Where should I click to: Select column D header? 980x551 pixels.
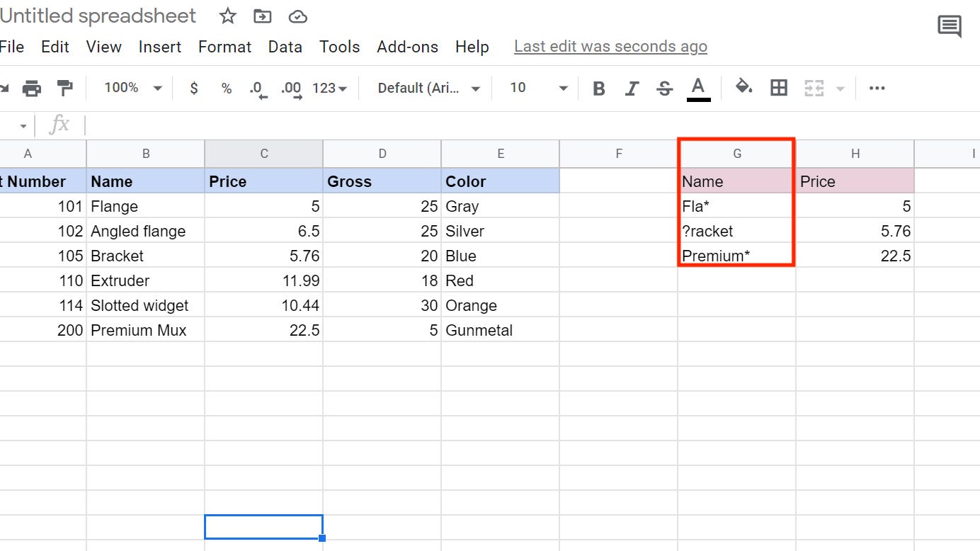382,154
